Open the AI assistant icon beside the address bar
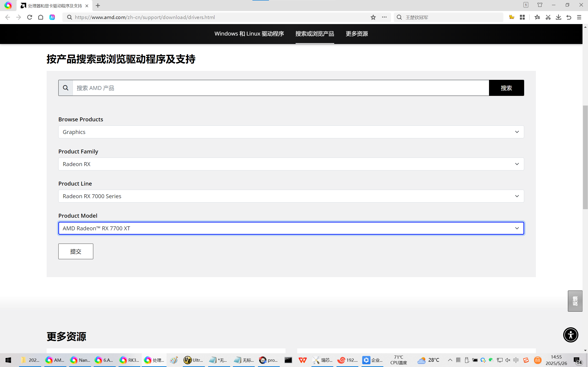Image resolution: width=588 pixels, height=367 pixels. (52, 17)
